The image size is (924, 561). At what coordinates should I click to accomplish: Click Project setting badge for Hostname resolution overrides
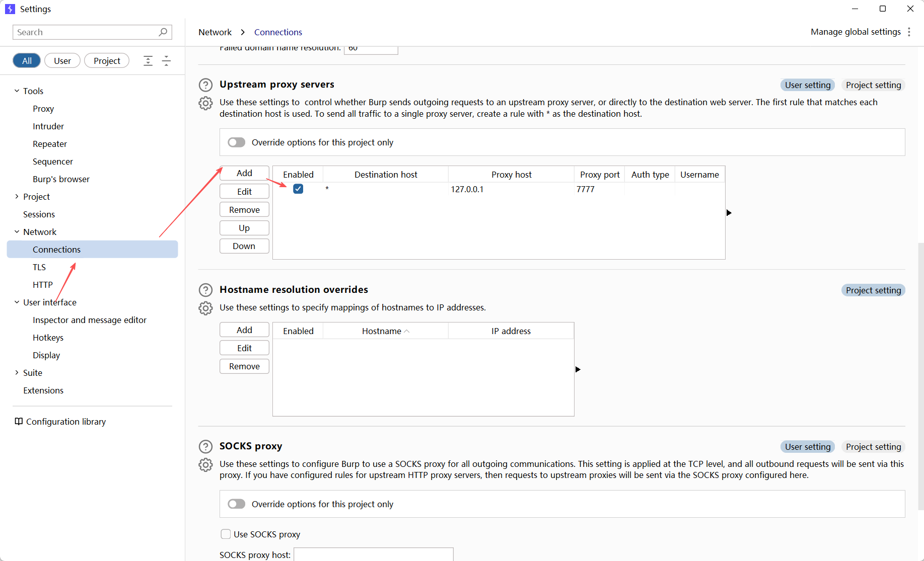pos(873,290)
